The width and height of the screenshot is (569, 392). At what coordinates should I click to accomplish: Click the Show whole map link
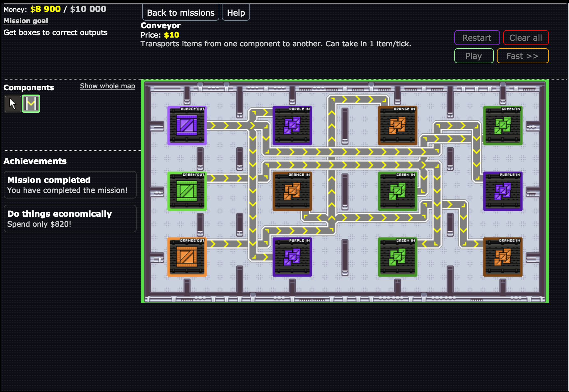point(107,86)
